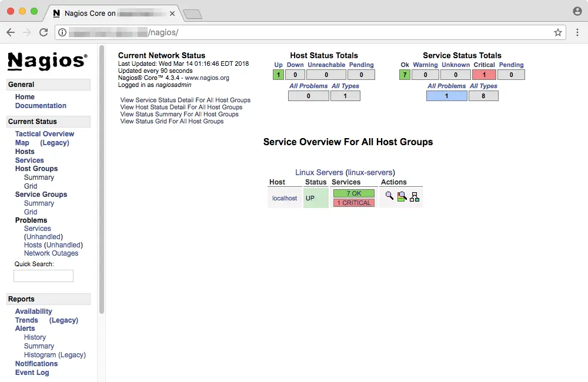
Task: Click the green host Up count 1
Action: (278, 75)
